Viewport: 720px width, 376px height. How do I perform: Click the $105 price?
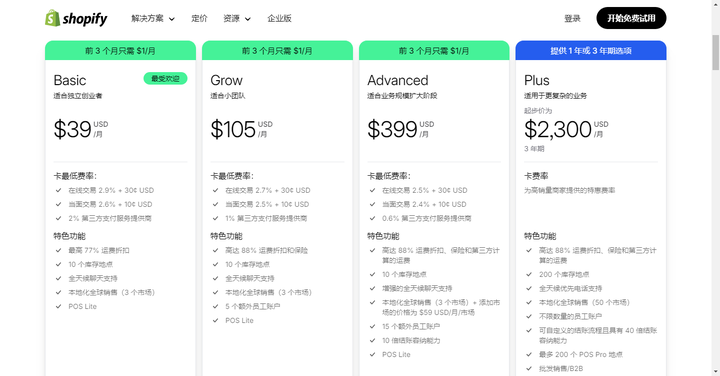pos(233,129)
